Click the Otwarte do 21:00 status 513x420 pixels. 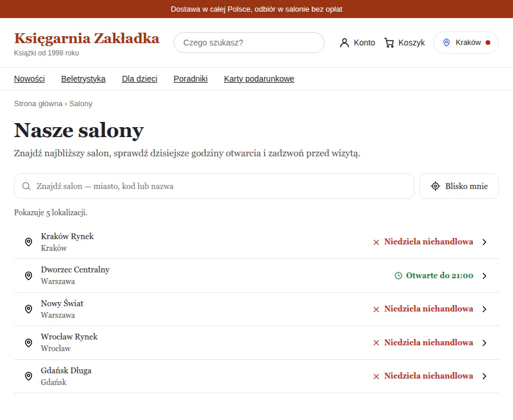[x=440, y=276]
